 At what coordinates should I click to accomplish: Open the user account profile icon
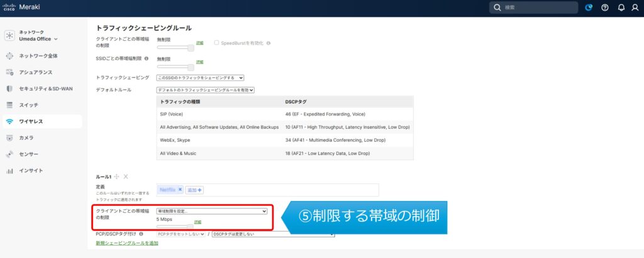pyautogui.click(x=635, y=8)
